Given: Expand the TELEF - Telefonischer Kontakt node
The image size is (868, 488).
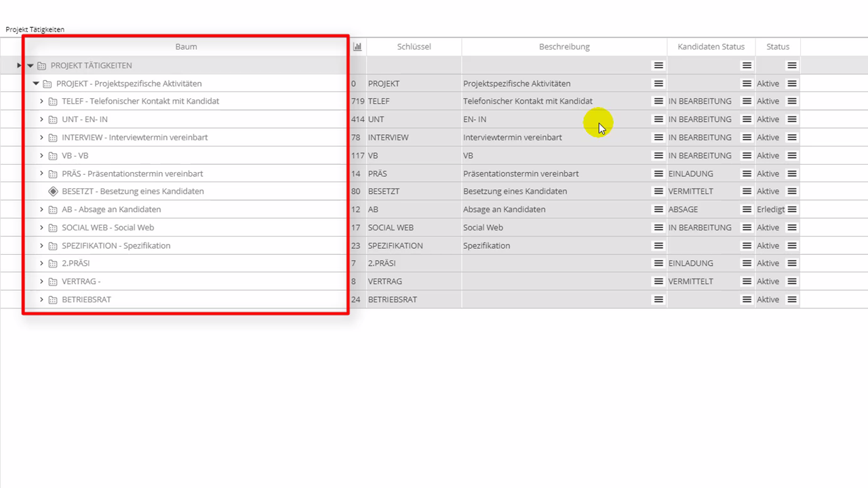Looking at the screenshot, I should tap(41, 101).
